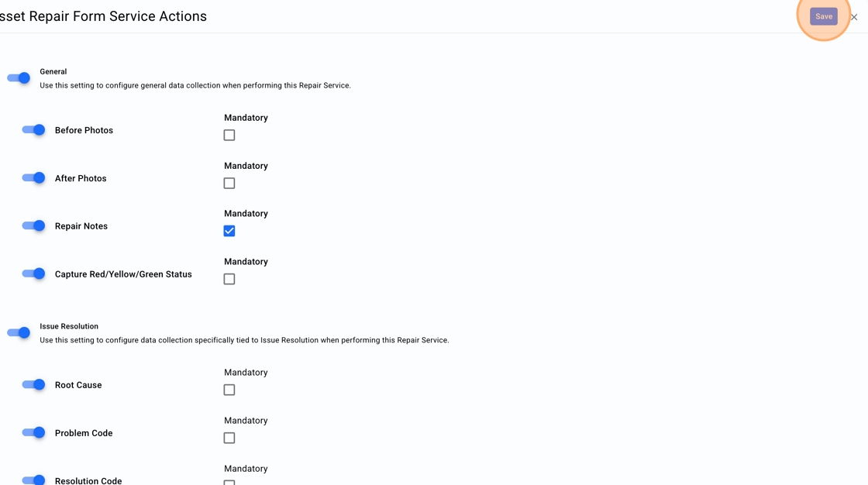Viewport: 868px width, 485px height.
Task: Mark After Photos as mandatory
Action: click(x=229, y=184)
